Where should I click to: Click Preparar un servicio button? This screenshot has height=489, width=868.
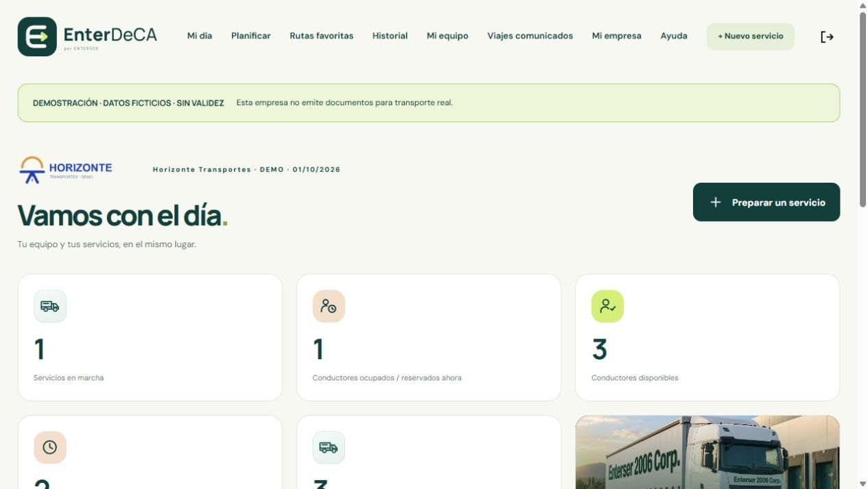(x=766, y=202)
